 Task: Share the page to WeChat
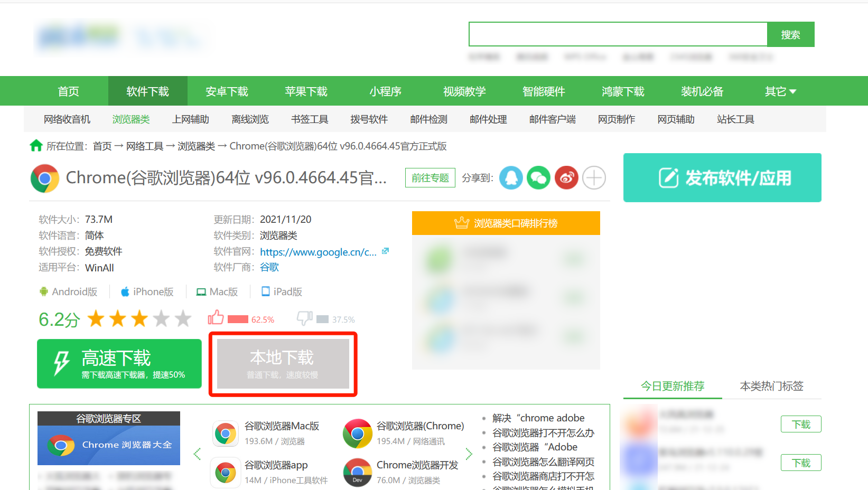coord(538,177)
